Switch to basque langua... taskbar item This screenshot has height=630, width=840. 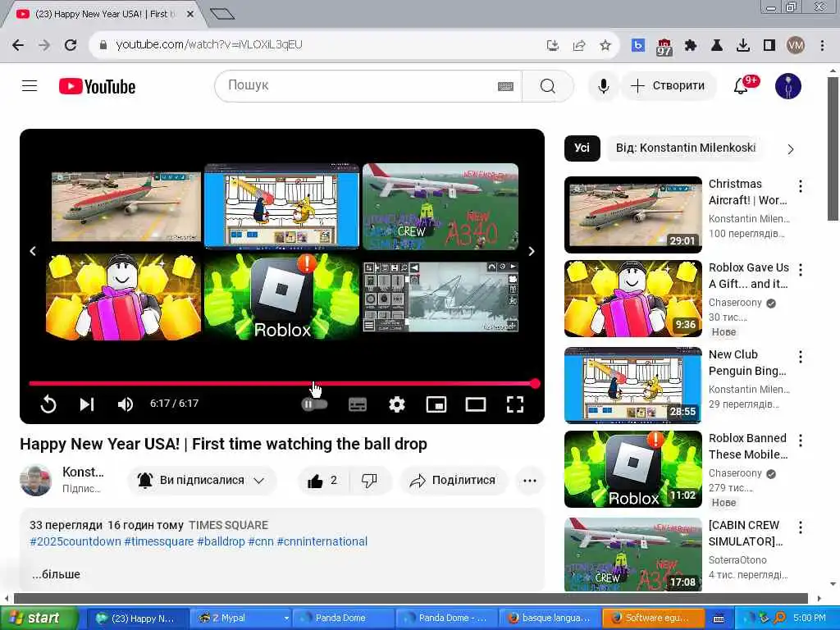tap(550, 618)
